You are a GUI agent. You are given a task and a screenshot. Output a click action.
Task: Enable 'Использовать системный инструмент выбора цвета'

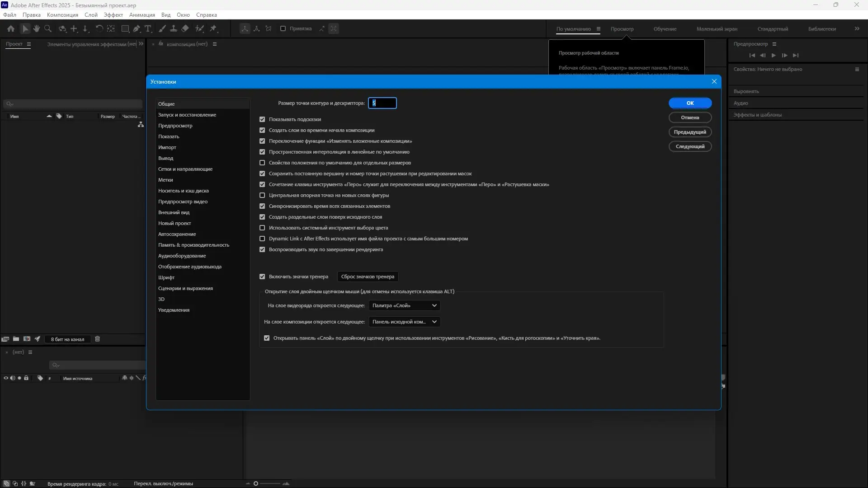click(x=262, y=228)
